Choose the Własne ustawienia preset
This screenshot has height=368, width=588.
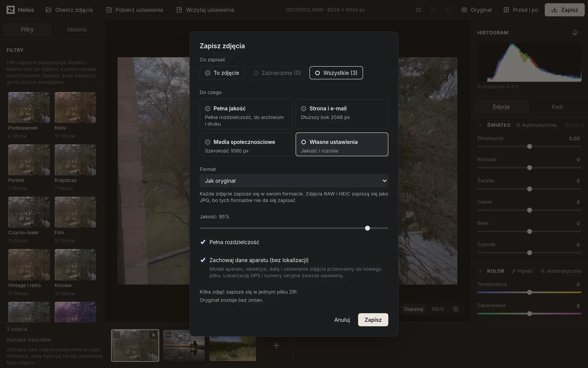pos(342,144)
